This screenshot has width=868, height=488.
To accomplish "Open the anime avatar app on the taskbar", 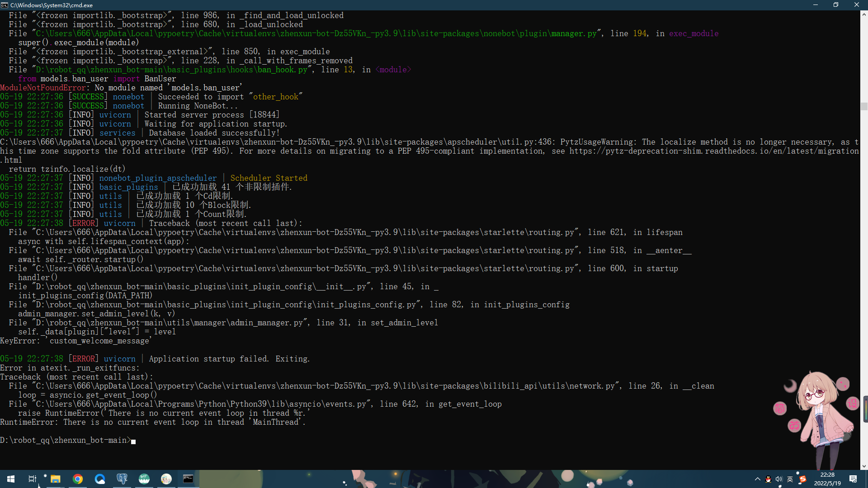I will coord(166,479).
